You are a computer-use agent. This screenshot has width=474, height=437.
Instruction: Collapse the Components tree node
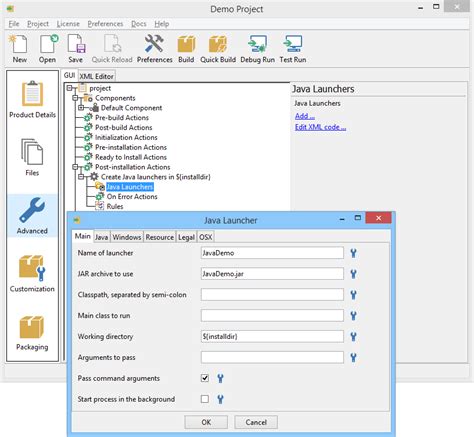point(75,98)
